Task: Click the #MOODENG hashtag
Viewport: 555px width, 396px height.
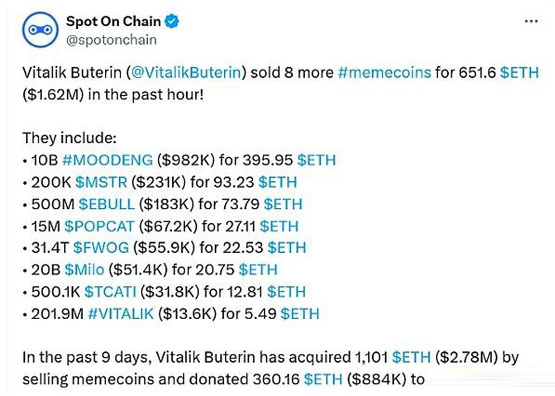Action: (x=108, y=160)
